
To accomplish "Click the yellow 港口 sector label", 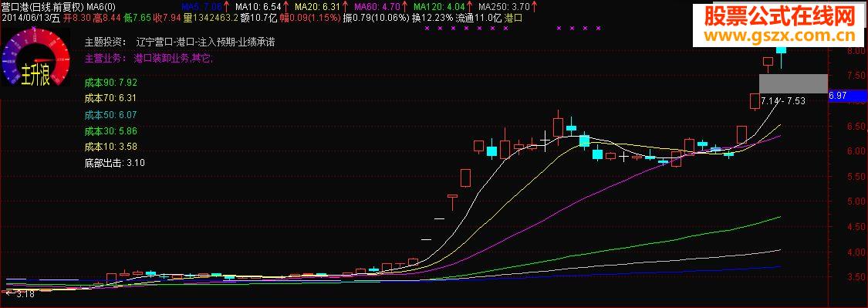I will coord(513,18).
